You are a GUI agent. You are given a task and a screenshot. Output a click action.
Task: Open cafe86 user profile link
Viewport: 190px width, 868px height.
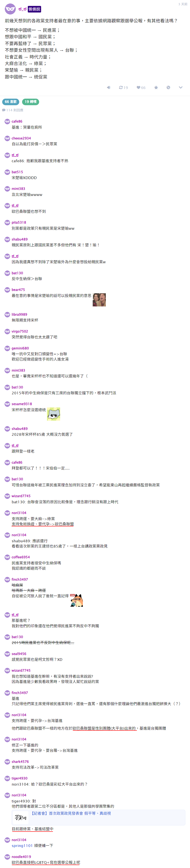pyautogui.click(x=17, y=121)
